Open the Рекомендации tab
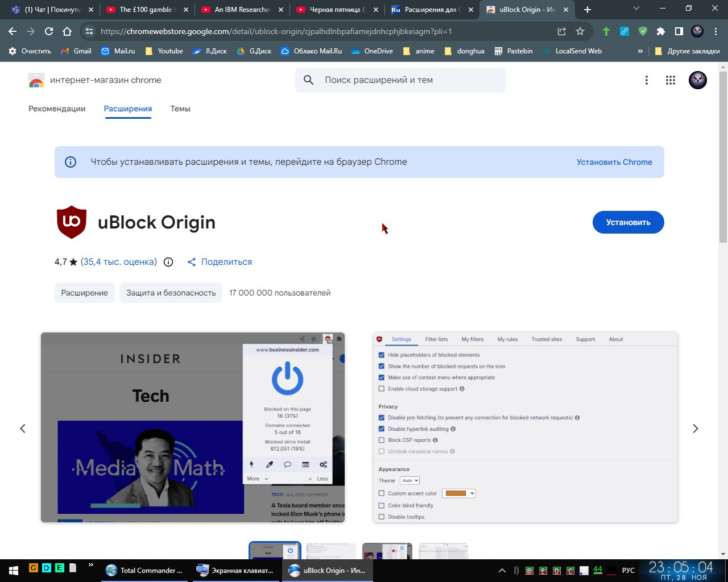 coord(57,109)
